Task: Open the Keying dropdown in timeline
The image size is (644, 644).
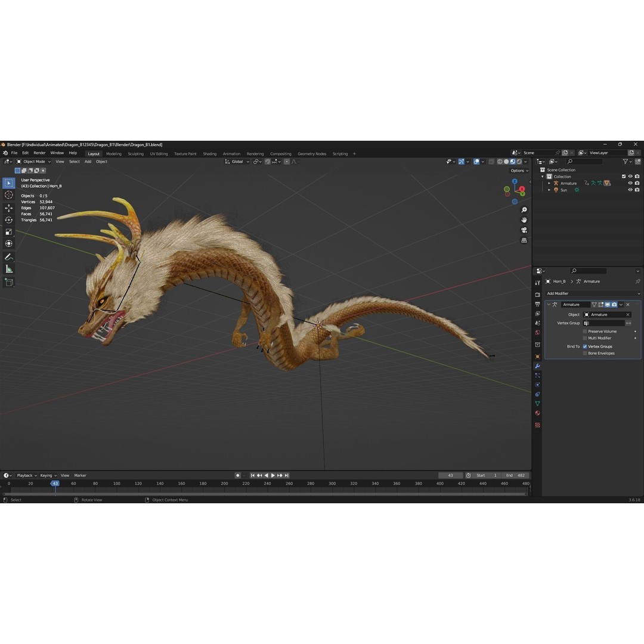Action: pos(48,475)
